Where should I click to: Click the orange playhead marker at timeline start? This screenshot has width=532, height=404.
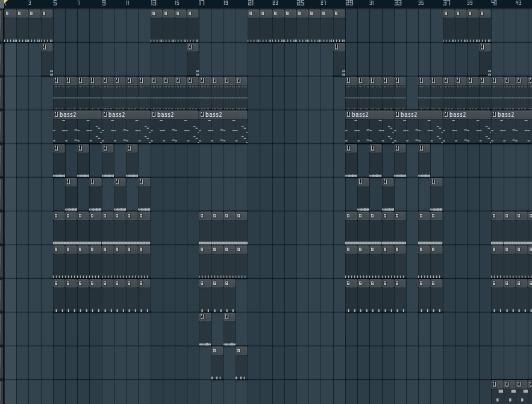coord(6,3)
